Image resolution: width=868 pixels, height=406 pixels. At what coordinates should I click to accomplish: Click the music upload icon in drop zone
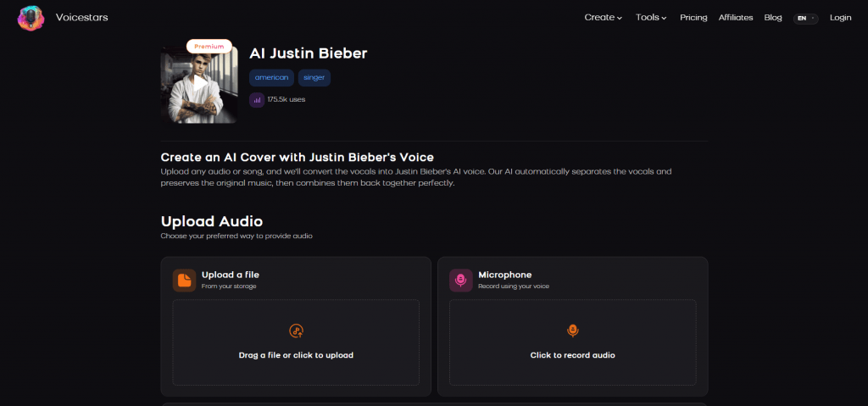coord(296,331)
